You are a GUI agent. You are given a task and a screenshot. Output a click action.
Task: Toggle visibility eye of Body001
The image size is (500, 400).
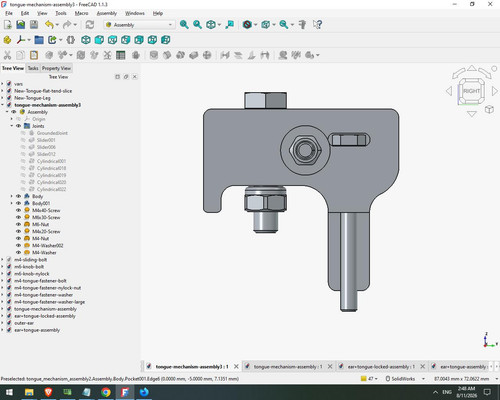[x=18, y=203]
